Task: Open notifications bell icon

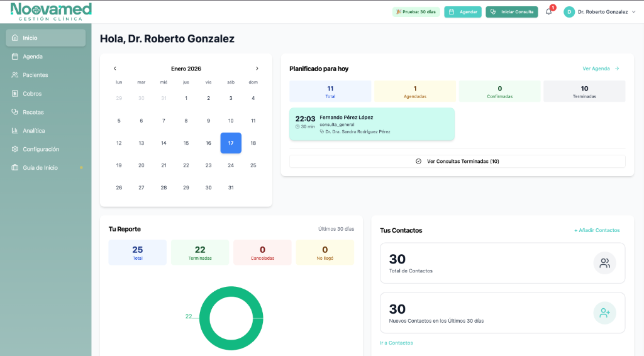Action: pos(548,12)
